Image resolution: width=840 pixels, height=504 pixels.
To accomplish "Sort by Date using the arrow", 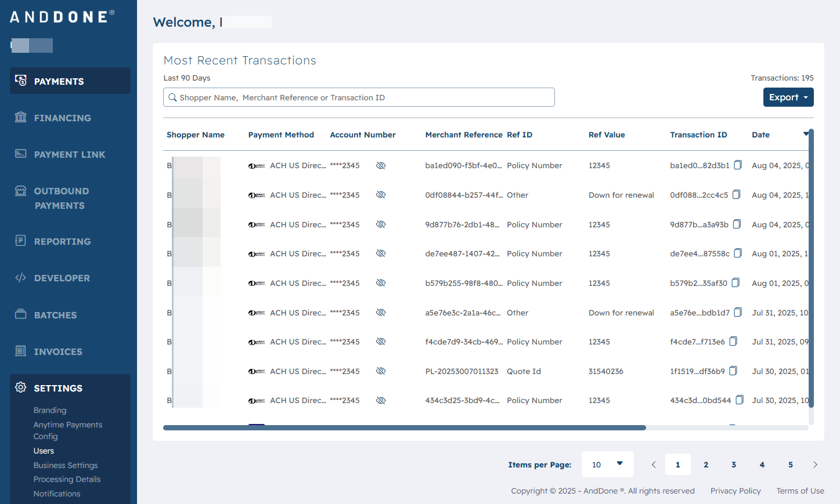I will tap(806, 134).
